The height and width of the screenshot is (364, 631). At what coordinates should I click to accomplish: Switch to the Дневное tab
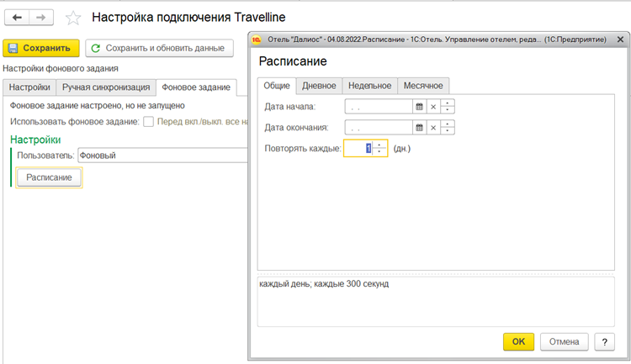pos(319,86)
